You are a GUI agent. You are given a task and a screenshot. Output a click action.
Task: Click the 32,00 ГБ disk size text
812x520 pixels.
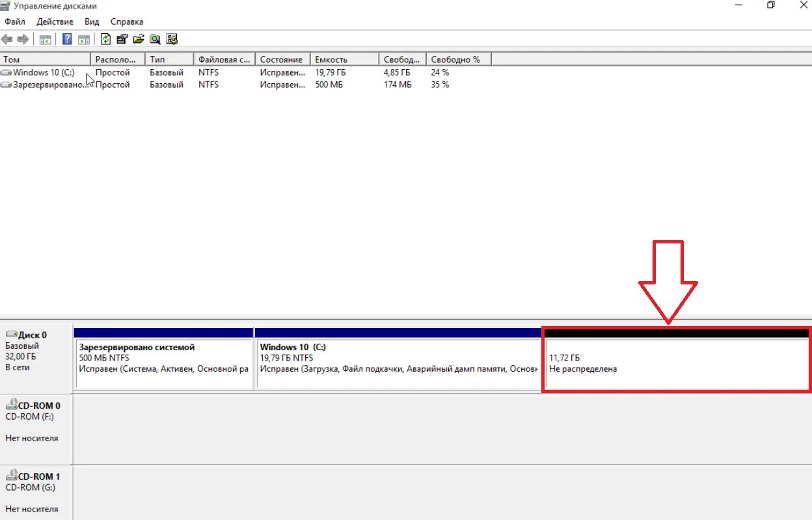(20, 357)
